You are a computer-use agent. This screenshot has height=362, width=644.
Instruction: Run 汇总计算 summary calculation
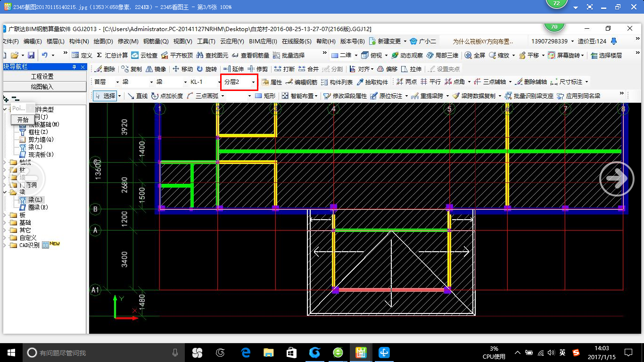(112, 55)
